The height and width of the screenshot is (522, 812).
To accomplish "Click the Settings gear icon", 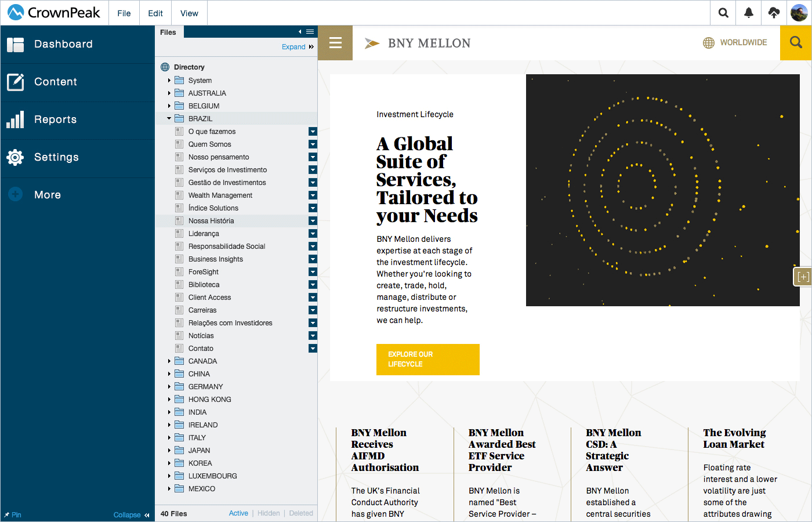I will click(x=15, y=157).
